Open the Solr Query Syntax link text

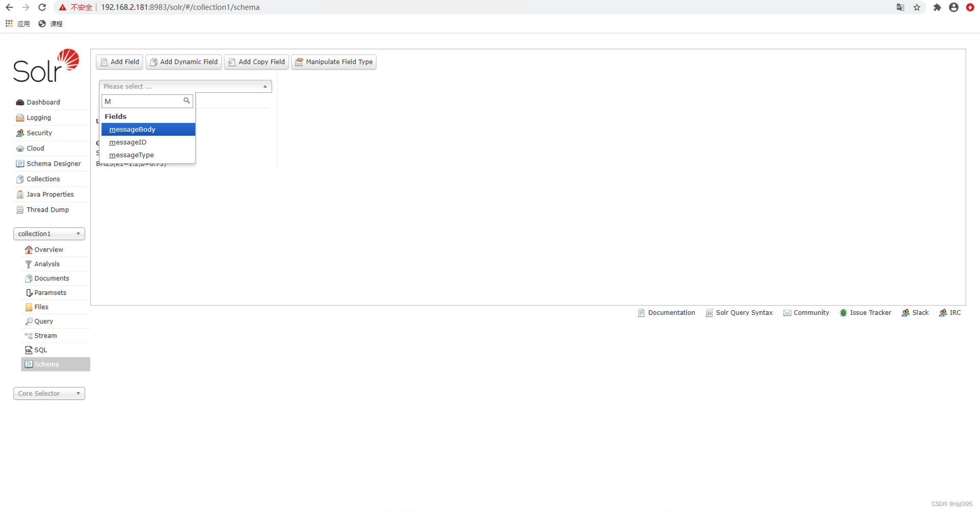744,313
